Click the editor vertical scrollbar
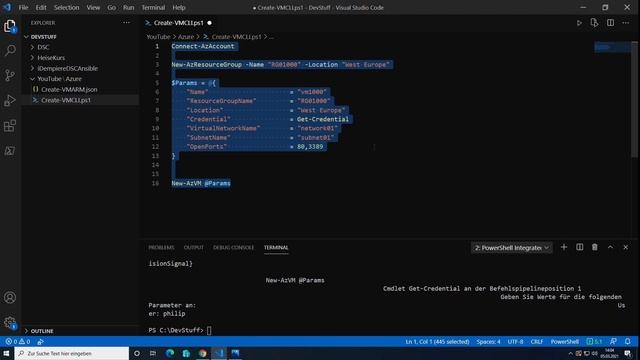 pyautogui.click(x=634, y=99)
